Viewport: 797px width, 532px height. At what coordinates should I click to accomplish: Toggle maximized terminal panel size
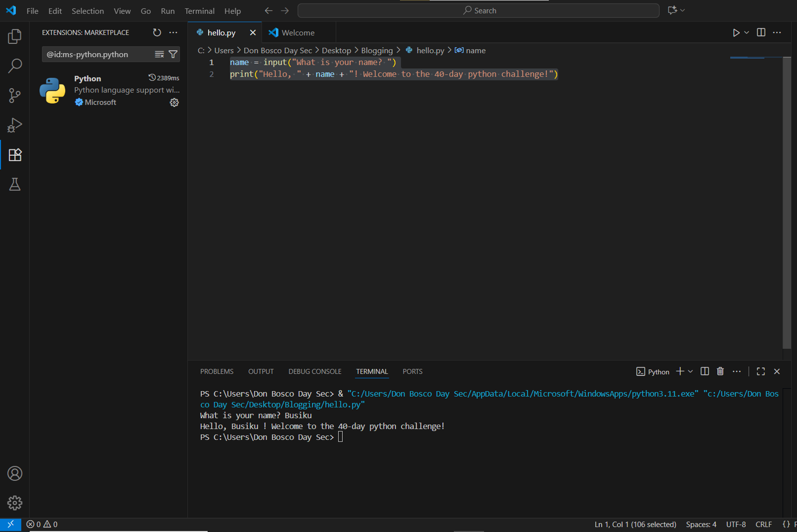(761, 371)
